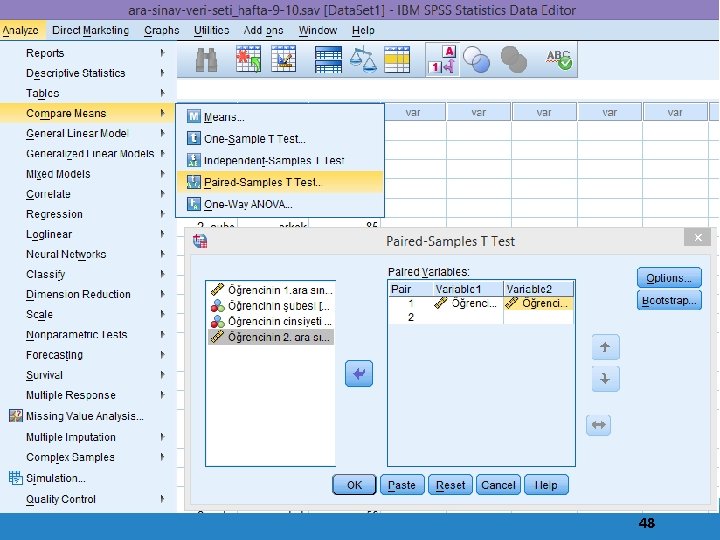
Task: Expand the Nonparametric Tests submenu
Action: tap(89, 335)
